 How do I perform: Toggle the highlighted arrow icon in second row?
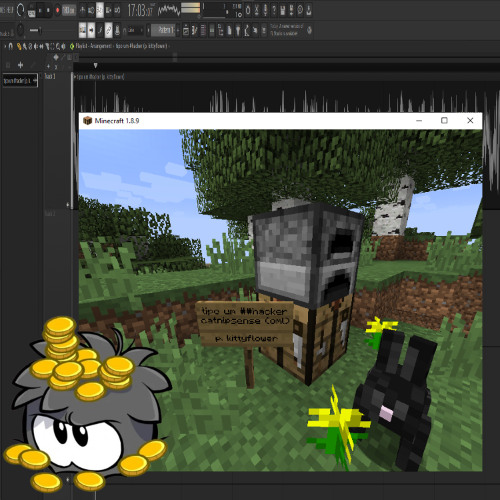tap(91, 30)
